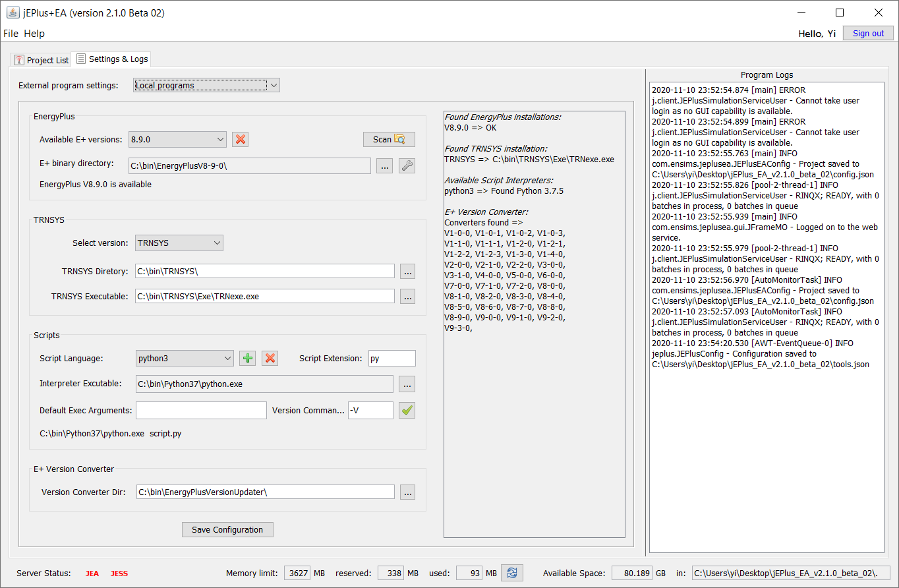This screenshot has width=899, height=588.
Task: Click the Scan button for EnergyPlus installations
Action: [x=389, y=139]
